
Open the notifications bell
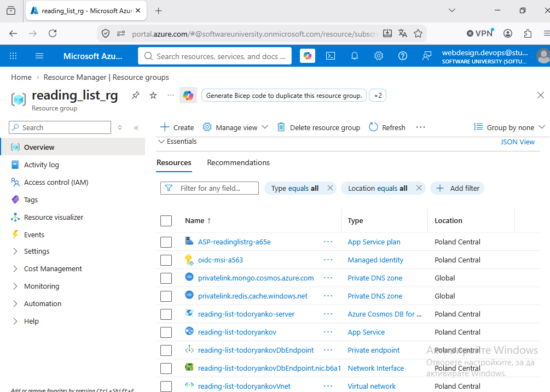(x=355, y=56)
